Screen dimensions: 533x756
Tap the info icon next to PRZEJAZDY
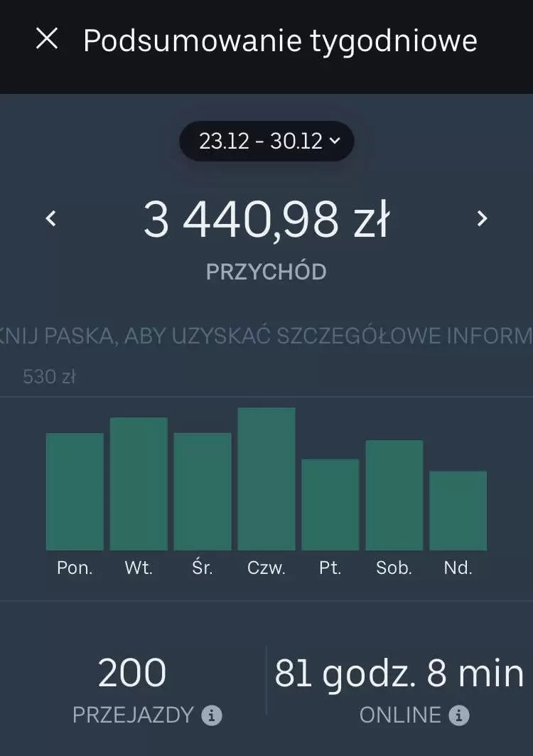(x=211, y=715)
